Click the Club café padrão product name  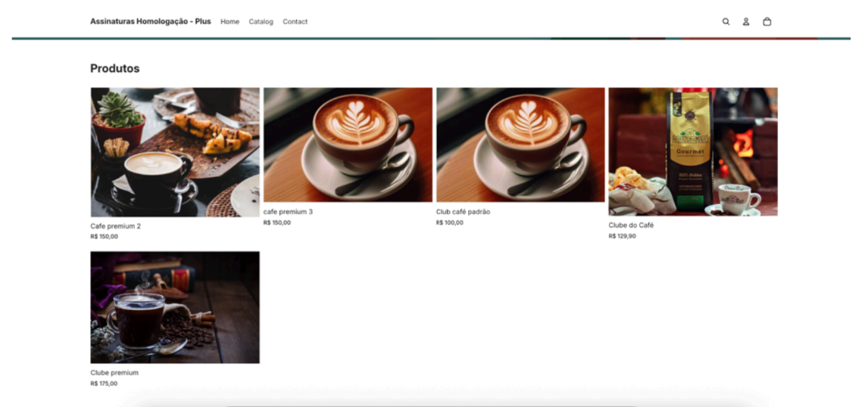(463, 212)
